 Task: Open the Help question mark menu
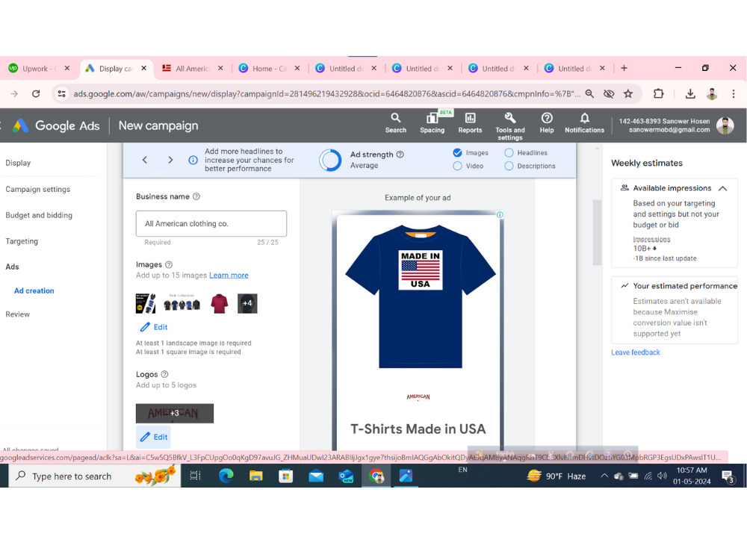coord(547,123)
